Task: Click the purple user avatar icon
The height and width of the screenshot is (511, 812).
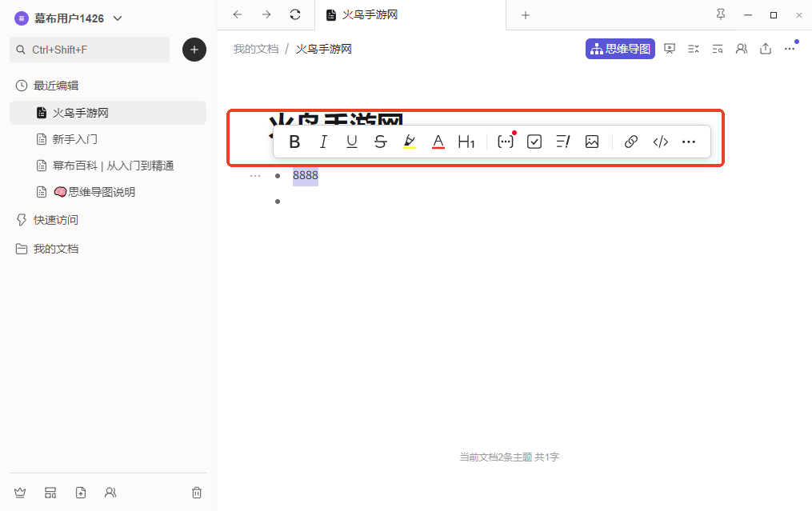Action: (x=22, y=18)
